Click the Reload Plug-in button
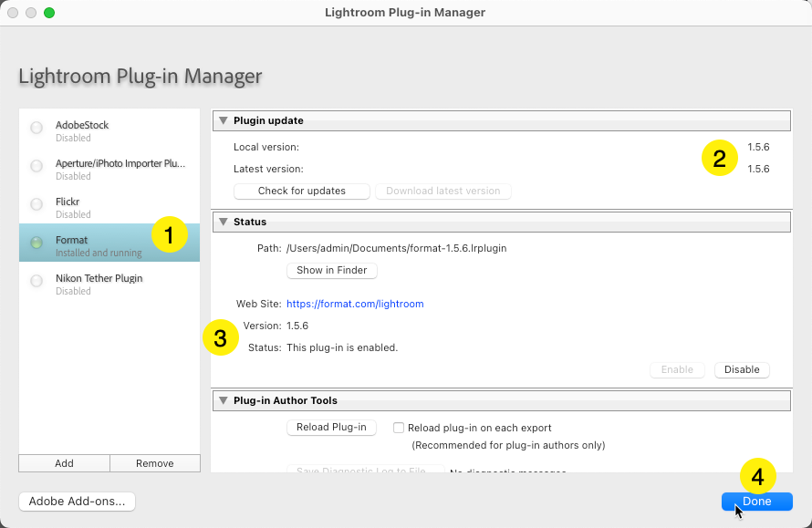 pos(331,428)
